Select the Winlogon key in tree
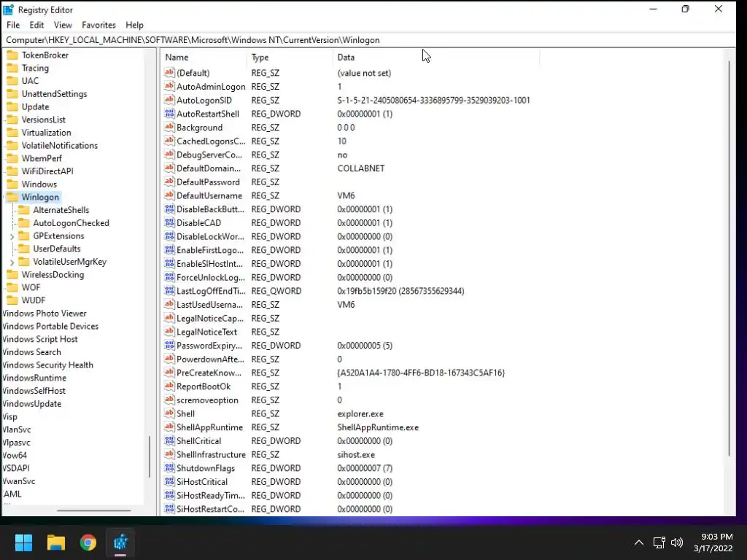 tap(40, 197)
